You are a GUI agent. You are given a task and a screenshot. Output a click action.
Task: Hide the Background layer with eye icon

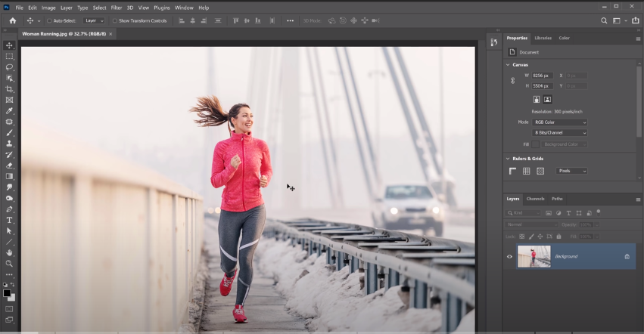coord(509,257)
